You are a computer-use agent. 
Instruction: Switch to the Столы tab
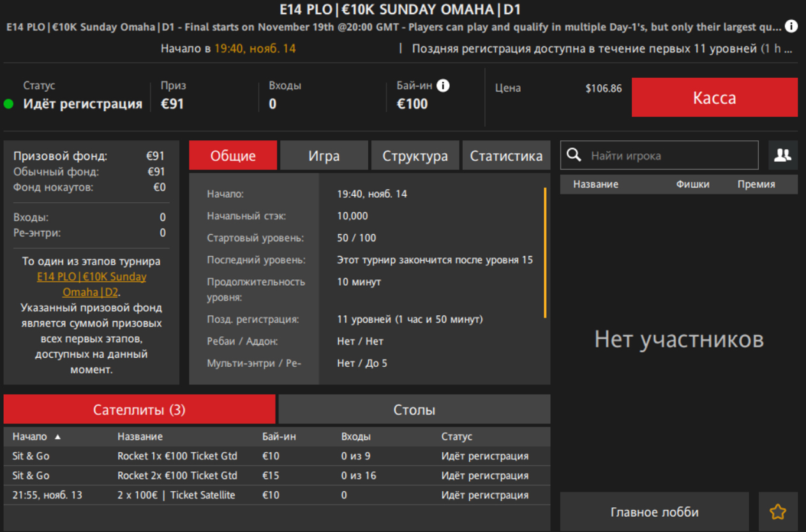(x=414, y=410)
